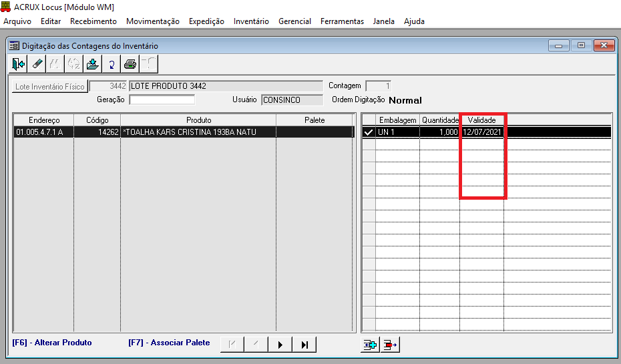
Task: Click the eraser clear icon
Action: [37, 63]
